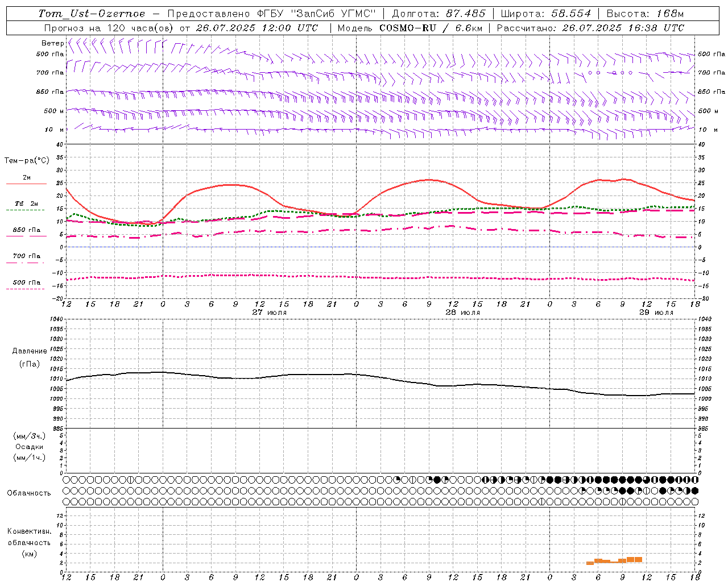Click the 'Широта: 58.554' header field
The image size is (728, 582).
pos(545,14)
